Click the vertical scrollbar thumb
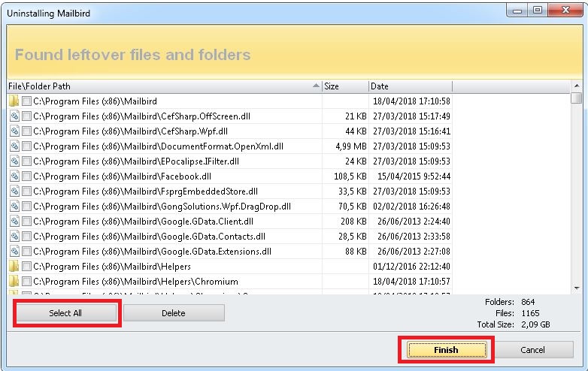This screenshot has width=588, height=371. tap(577, 98)
